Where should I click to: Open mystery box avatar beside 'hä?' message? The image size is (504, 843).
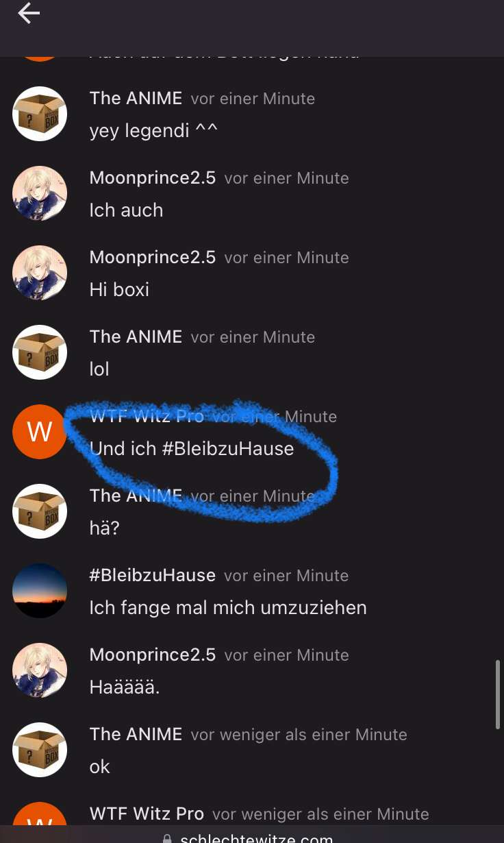[40, 511]
